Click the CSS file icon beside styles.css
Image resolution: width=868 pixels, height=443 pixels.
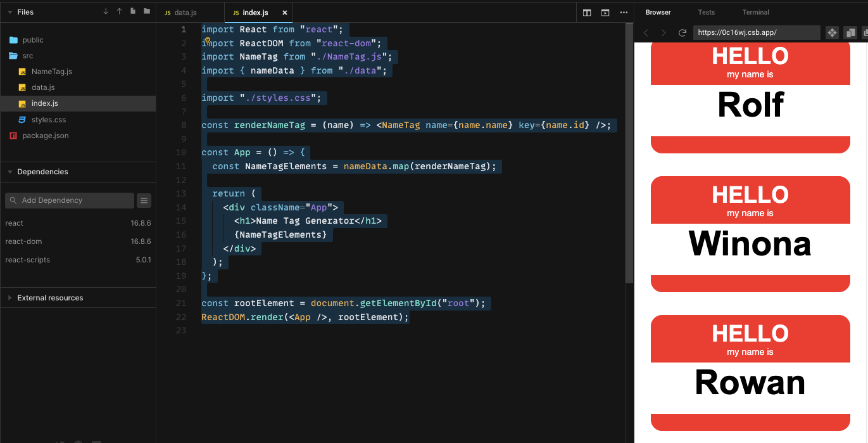click(22, 119)
